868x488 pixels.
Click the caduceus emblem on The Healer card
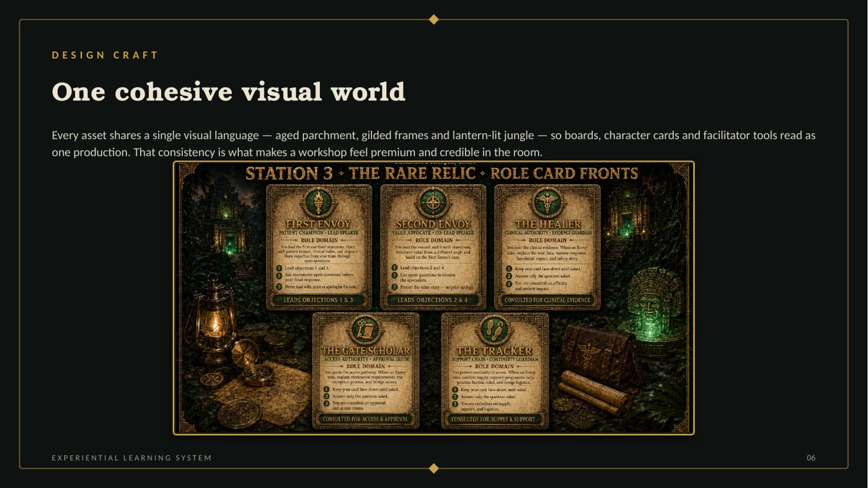547,202
